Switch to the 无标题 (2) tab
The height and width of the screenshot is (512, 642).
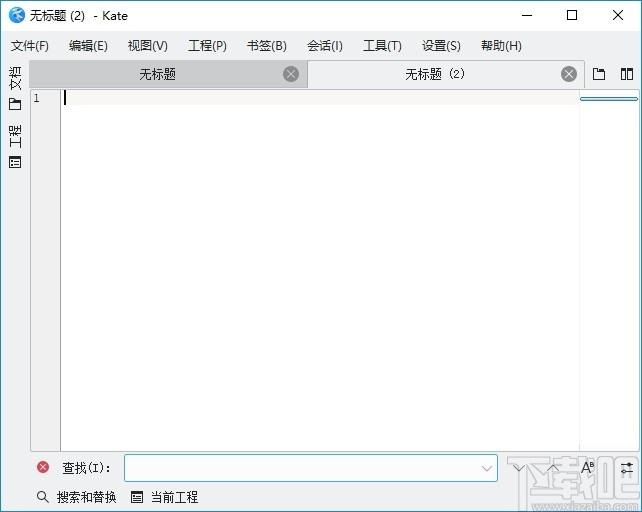coord(435,75)
